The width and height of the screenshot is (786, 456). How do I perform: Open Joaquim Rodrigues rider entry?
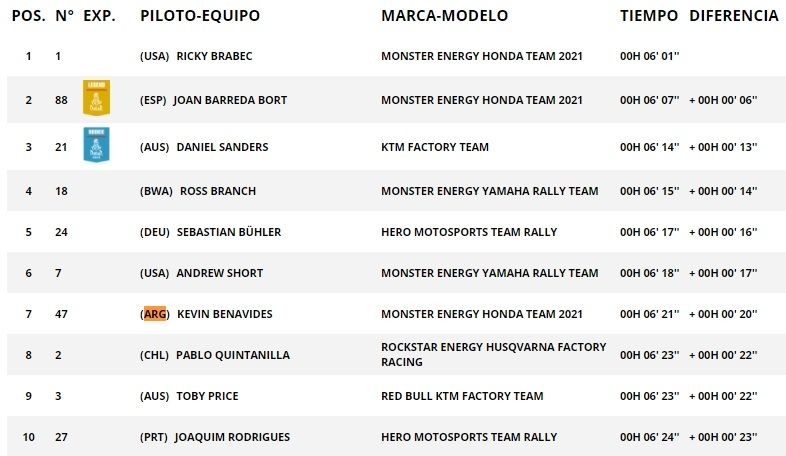[x=234, y=437]
